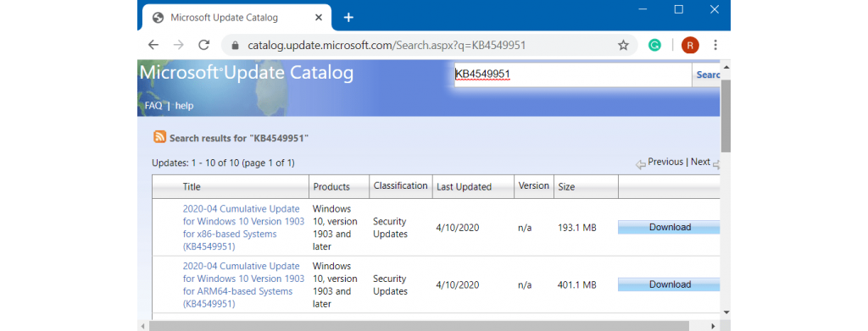Sort by the Products column header
This screenshot has height=331, width=868.
click(x=331, y=187)
